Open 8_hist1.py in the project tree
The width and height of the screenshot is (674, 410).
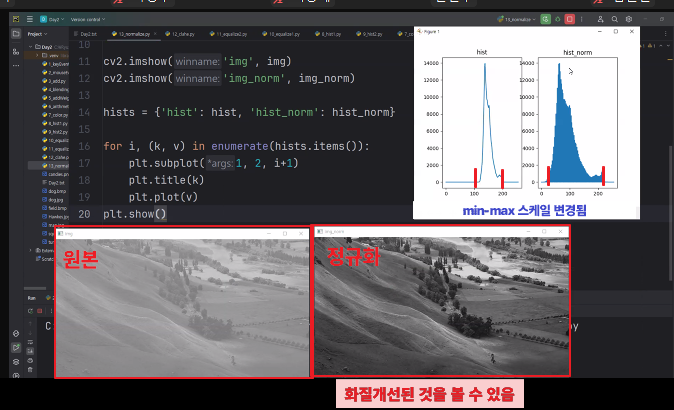coord(55,123)
